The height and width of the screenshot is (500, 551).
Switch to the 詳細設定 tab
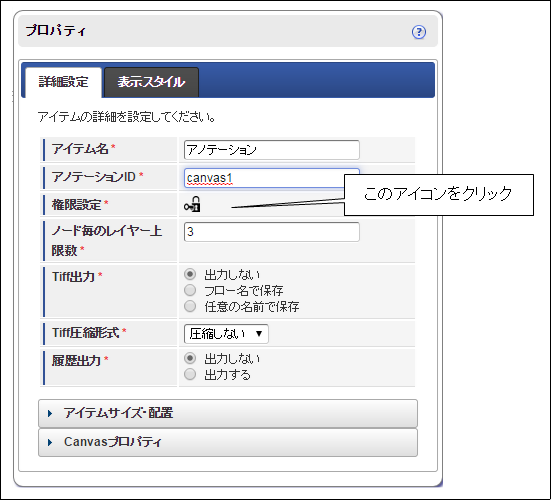point(64,82)
